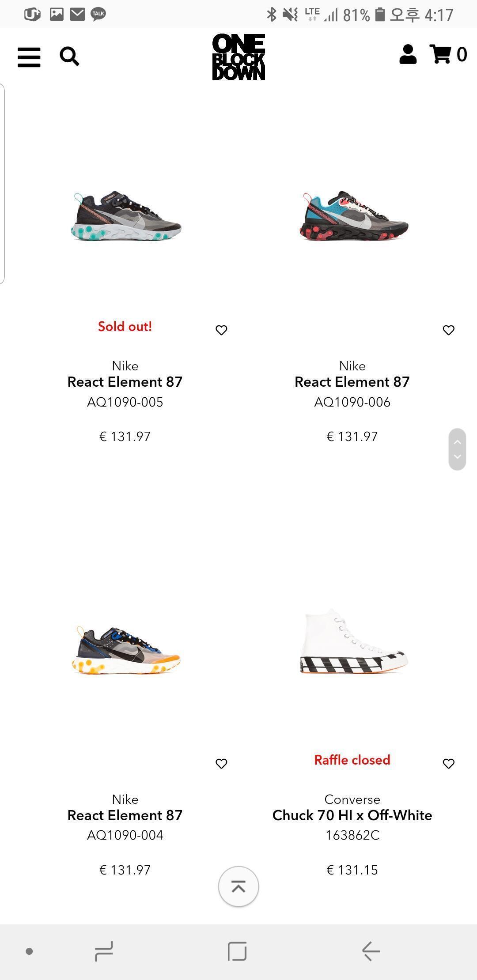Open the user account icon
Viewport: 477px width, 980px height.
[x=408, y=55]
